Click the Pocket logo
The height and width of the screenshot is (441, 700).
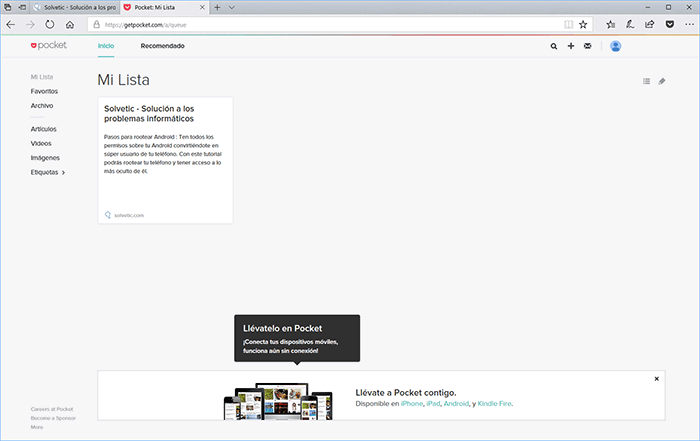(x=49, y=45)
